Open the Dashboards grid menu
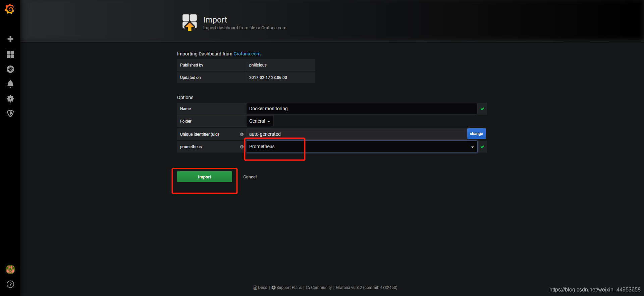 pyautogui.click(x=10, y=54)
